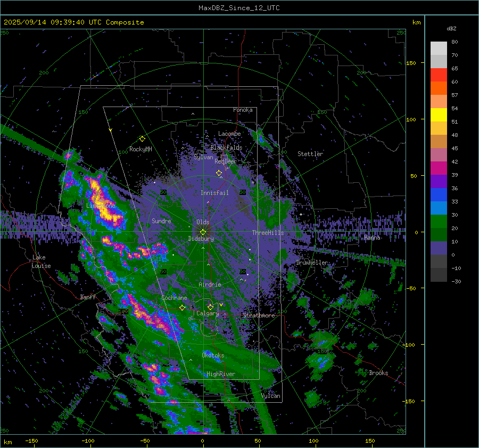479x448 pixels.
Task: Click the Olds city label
Action: point(203,222)
